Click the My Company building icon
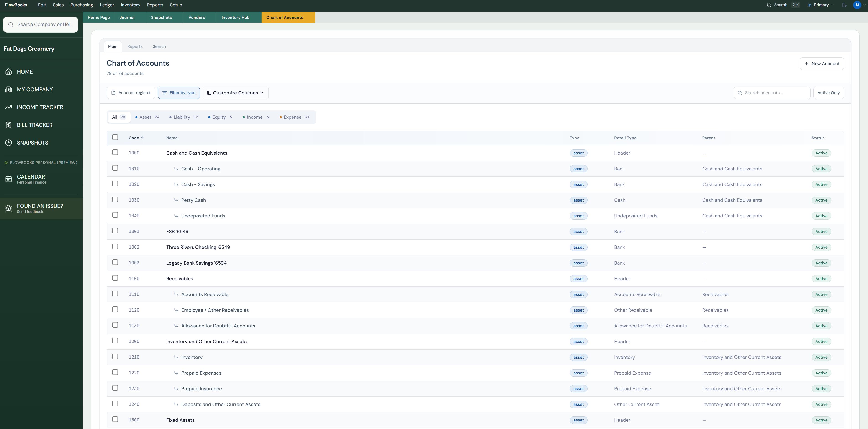 click(9, 89)
